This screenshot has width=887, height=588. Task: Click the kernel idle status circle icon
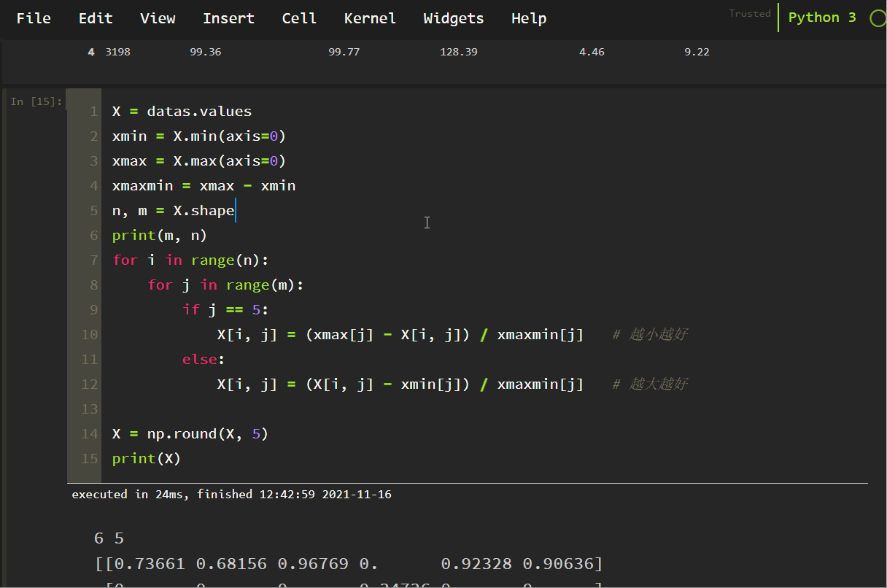pos(878,18)
